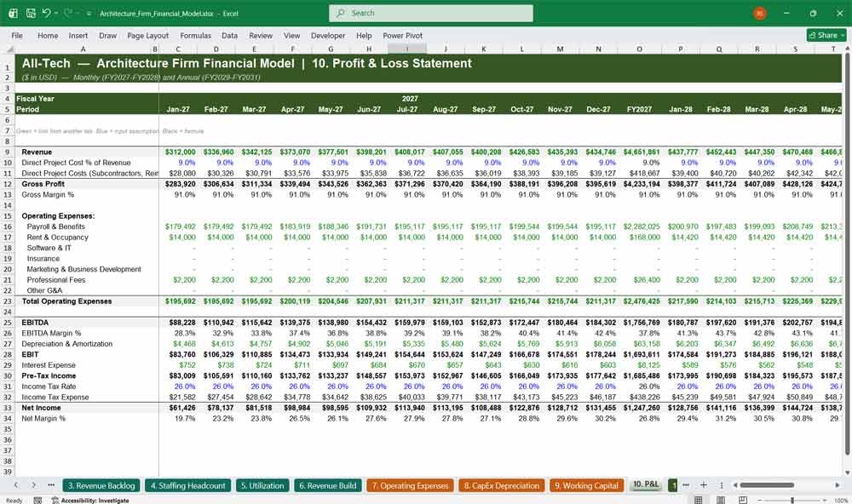Open Customize Quick Access Toolbar dropdown
The height and width of the screenshot is (504, 852).
point(89,14)
